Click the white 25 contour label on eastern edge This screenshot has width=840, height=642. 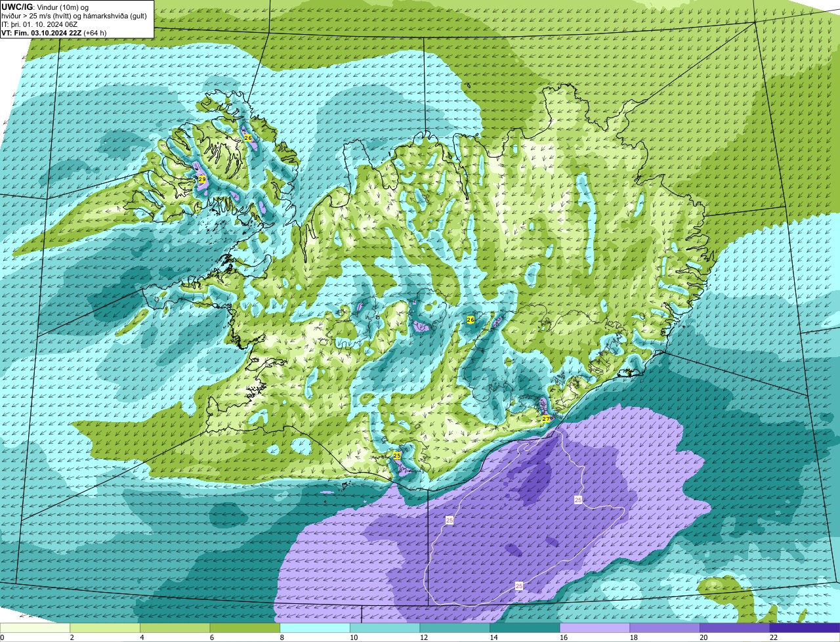pos(578,500)
